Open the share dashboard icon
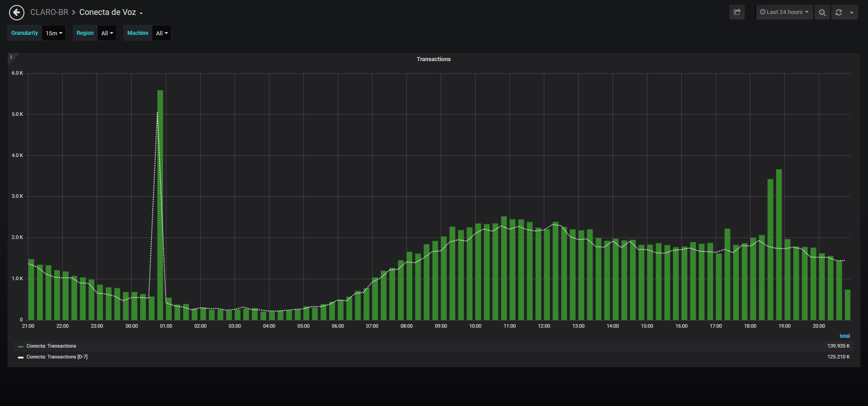868x406 pixels. pyautogui.click(x=737, y=12)
